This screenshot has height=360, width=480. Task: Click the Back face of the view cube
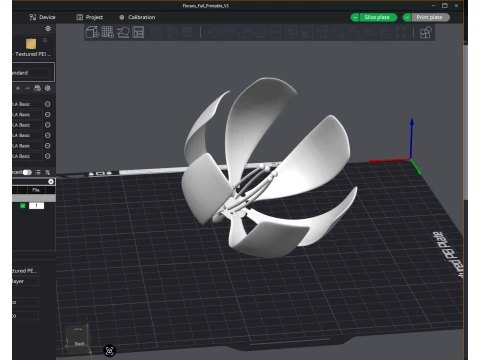(79, 343)
